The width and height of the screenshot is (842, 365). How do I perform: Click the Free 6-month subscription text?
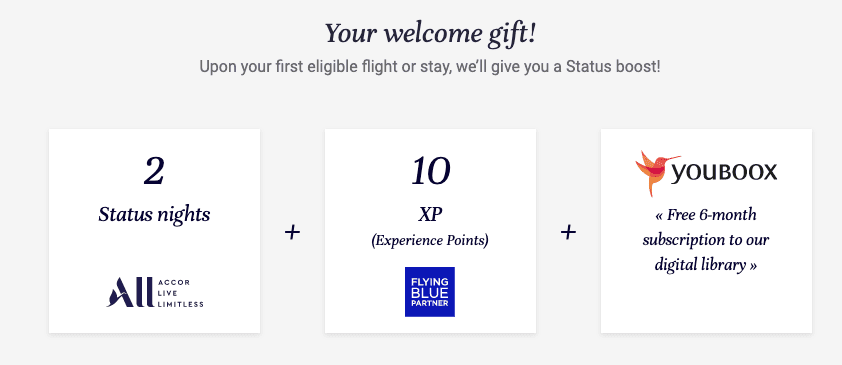click(706, 240)
